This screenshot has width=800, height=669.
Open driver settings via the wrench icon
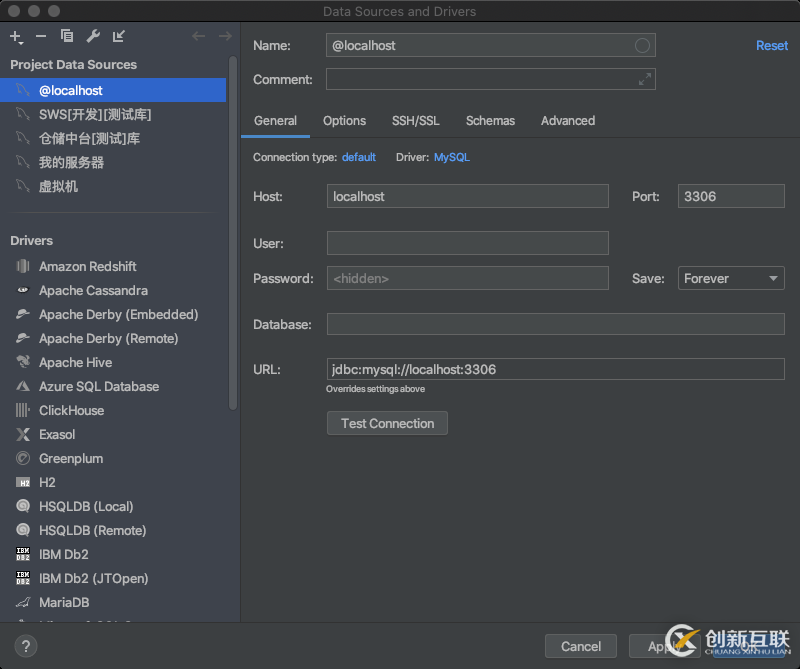click(93, 36)
